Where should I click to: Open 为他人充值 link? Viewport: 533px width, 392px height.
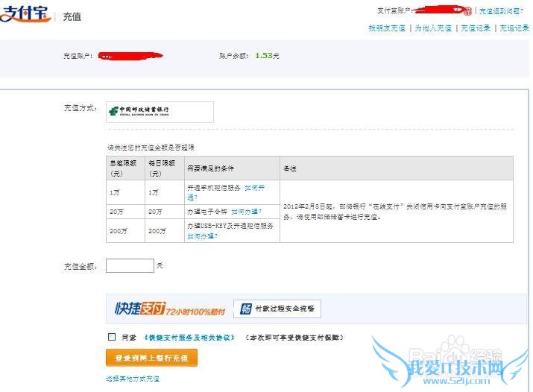(433, 28)
